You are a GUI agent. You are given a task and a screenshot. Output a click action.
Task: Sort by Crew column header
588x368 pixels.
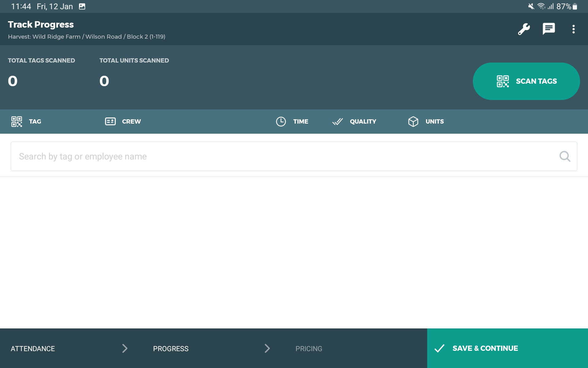pos(131,121)
